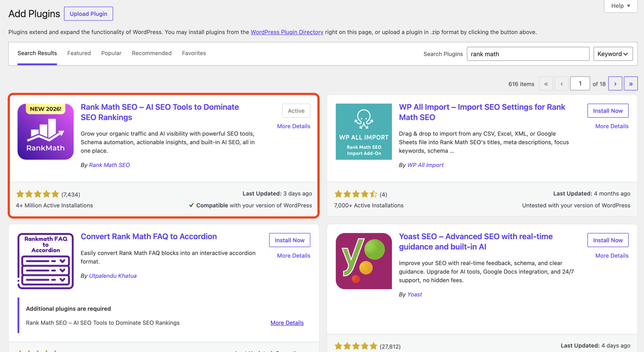Image resolution: width=644 pixels, height=352 pixels.
Task: Click the Upload Plugin button
Action: pos(89,14)
